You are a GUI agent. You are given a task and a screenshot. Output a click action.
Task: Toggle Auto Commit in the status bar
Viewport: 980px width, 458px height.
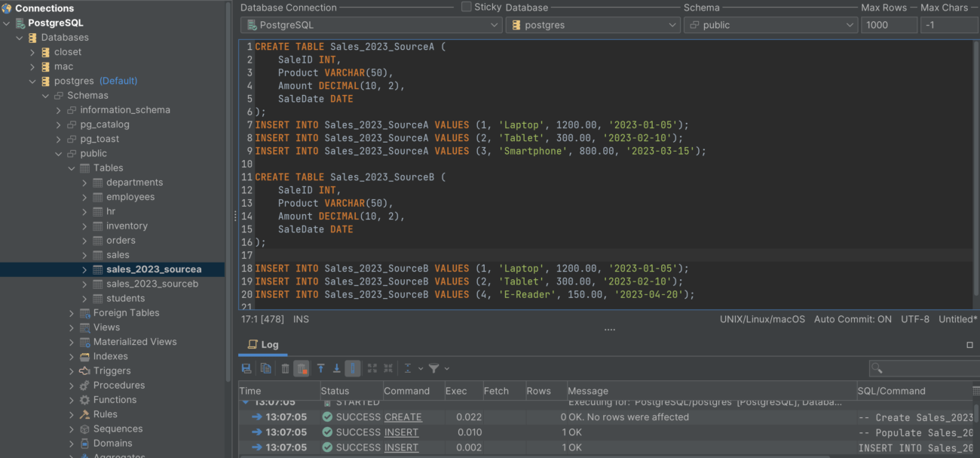pyautogui.click(x=852, y=318)
